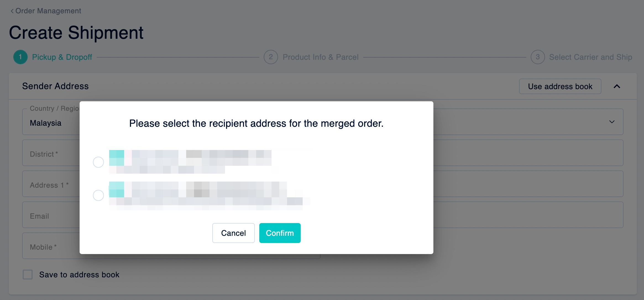This screenshot has height=300, width=644.
Task: Go to Pickup & Dropoff step
Action: [62, 57]
